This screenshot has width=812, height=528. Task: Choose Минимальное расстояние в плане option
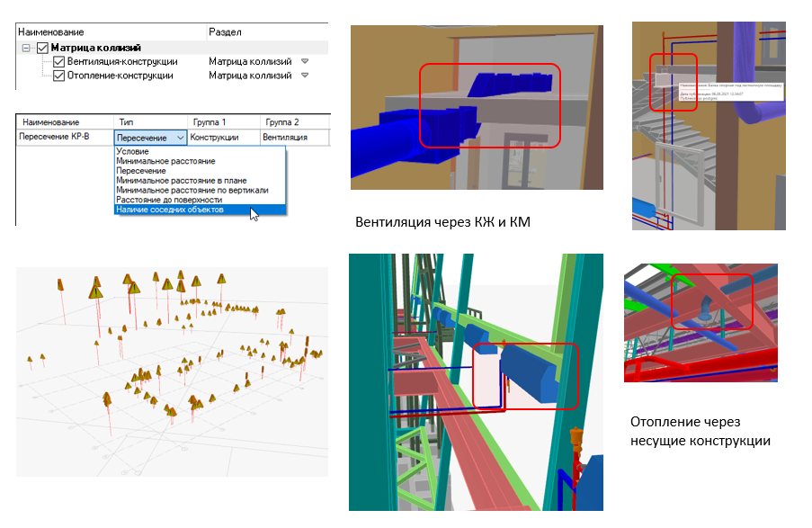point(178,180)
